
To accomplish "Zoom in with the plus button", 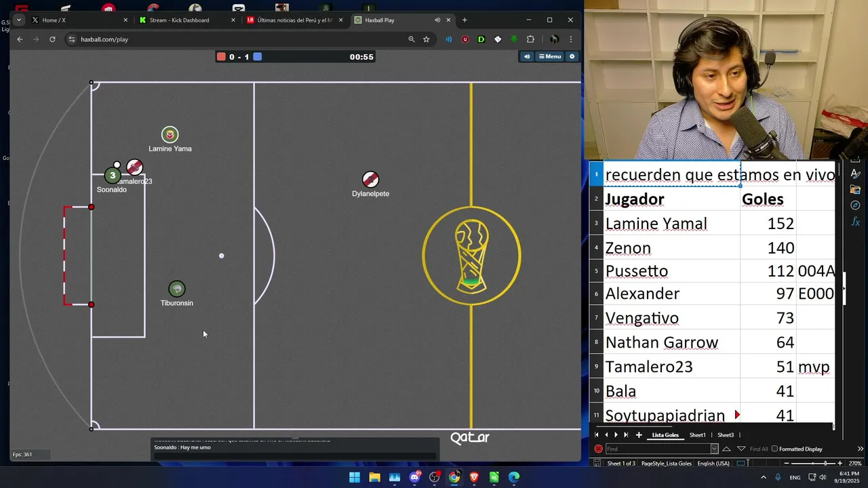I will click(840, 463).
